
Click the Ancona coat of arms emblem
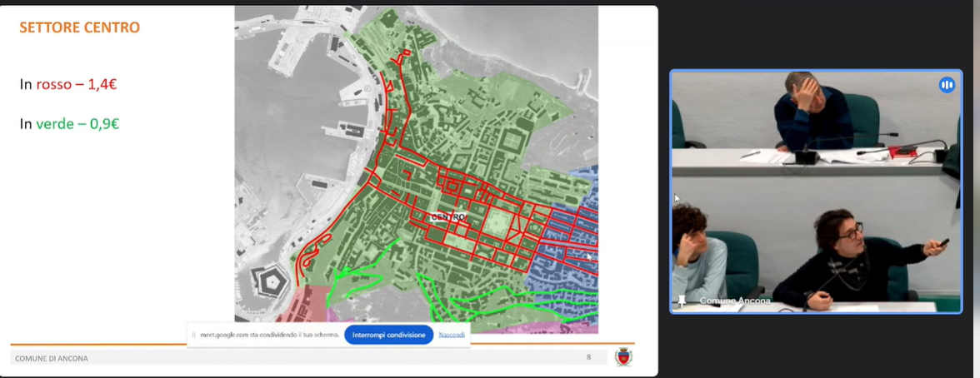point(622,357)
